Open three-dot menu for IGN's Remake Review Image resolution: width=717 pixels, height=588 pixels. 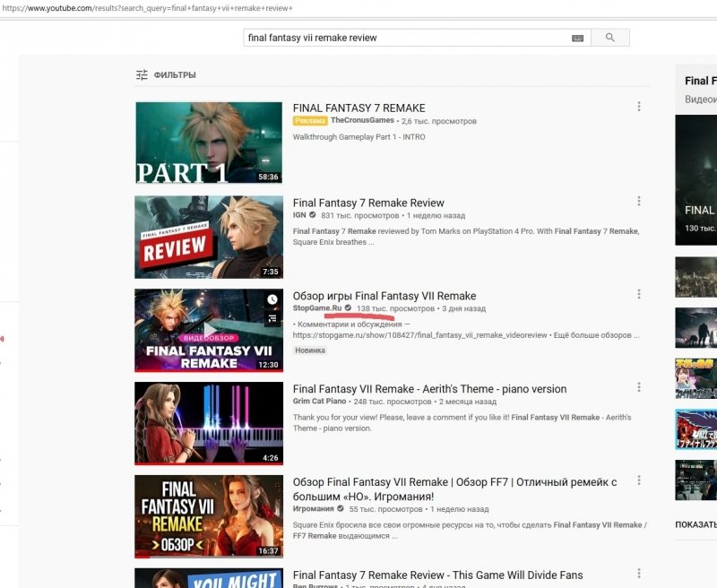(639, 201)
